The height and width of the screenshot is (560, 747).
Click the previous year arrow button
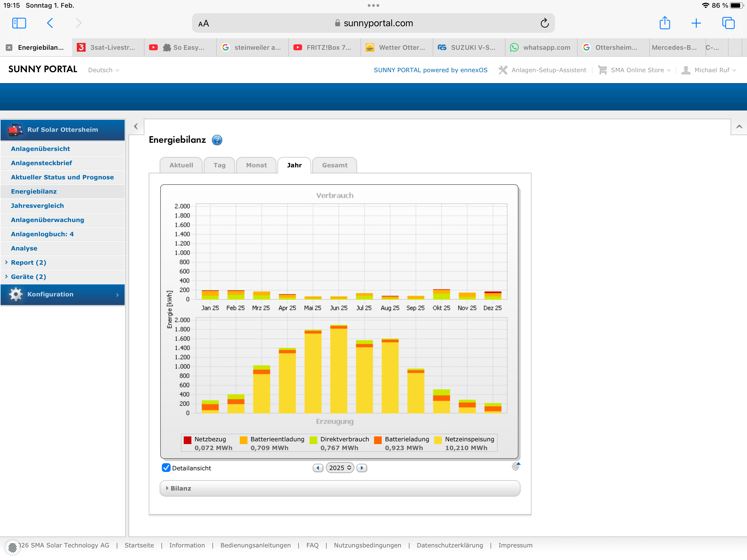coord(318,468)
